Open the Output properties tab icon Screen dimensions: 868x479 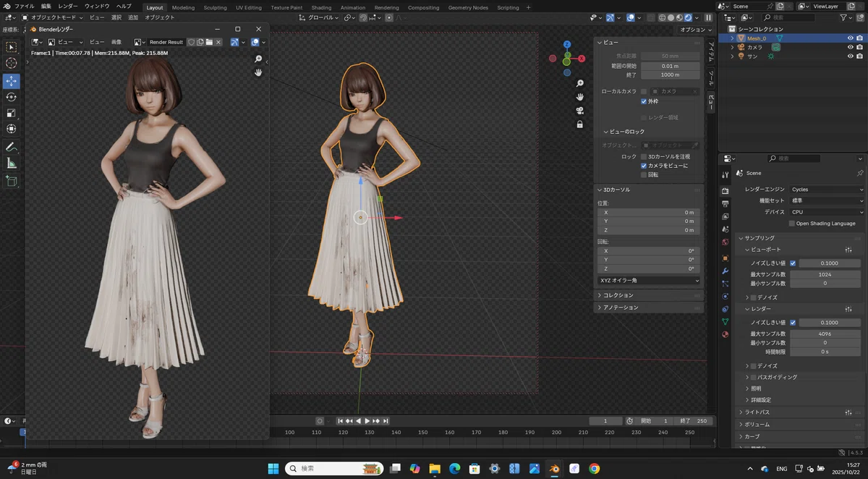(x=726, y=204)
